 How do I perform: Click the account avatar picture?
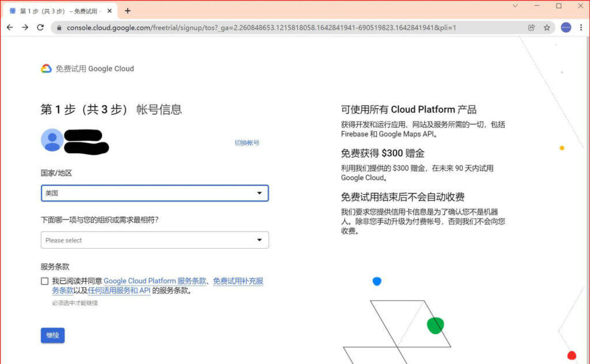coord(52,140)
